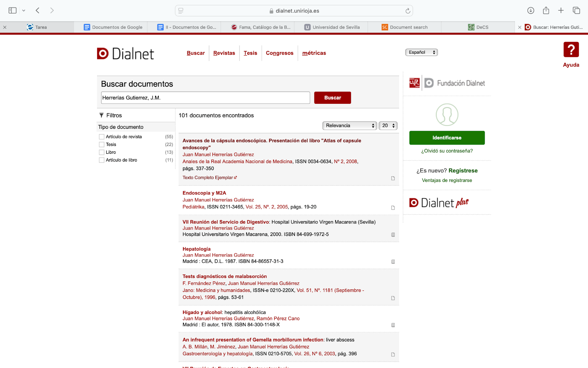Open the Relevancia sort dropdown

pos(350,125)
